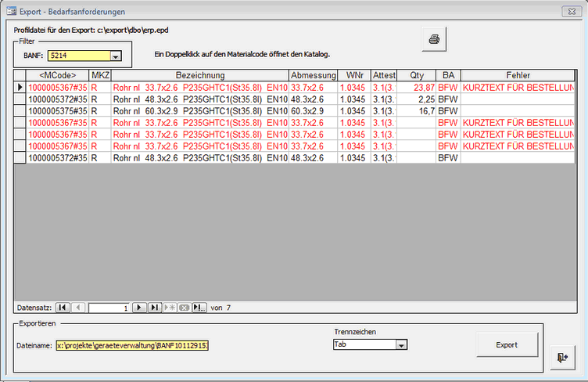The height and width of the screenshot is (382, 588).
Task: Expand the Trennzeichen dropdown
Action: click(x=401, y=344)
